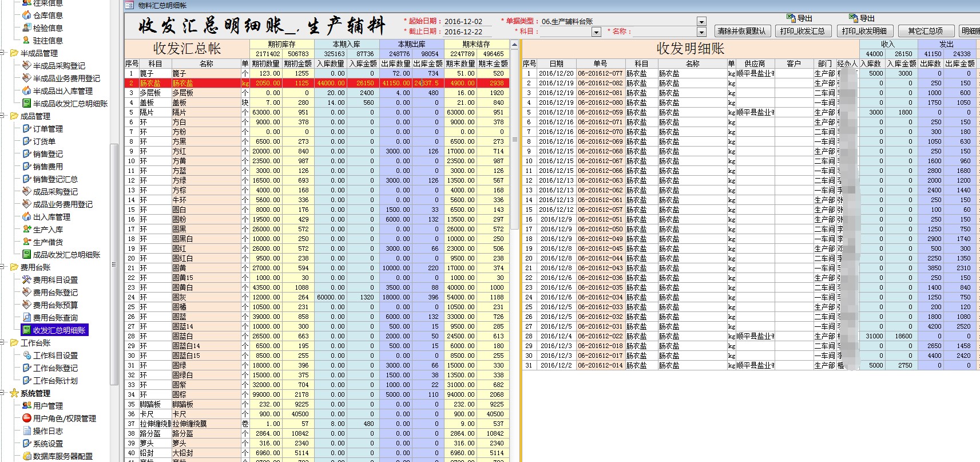Click the date cell 2016/12/20
This screenshot has width=980, height=462.
click(556, 73)
